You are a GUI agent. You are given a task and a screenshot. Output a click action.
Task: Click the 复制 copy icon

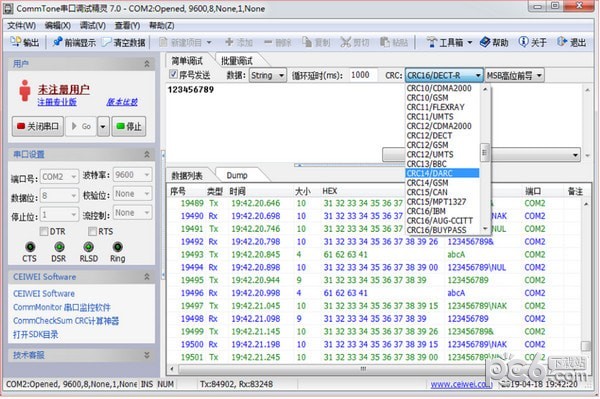click(x=307, y=41)
